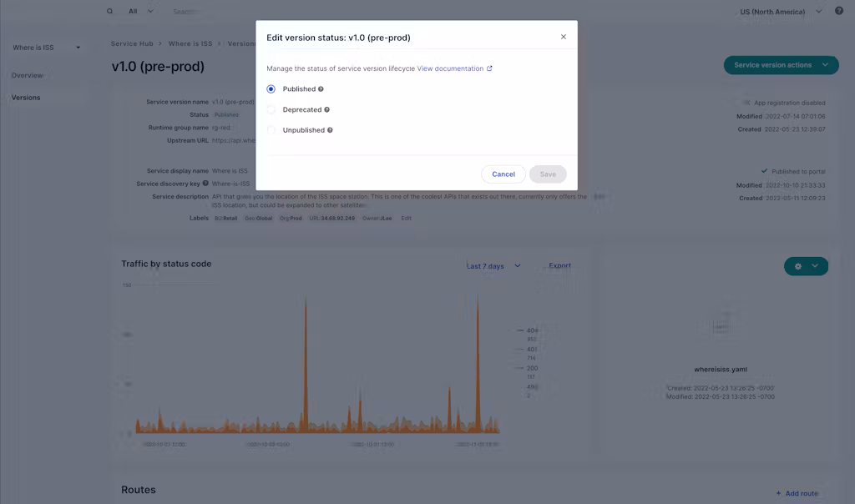Click the search magnifier icon in top bar
The width and height of the screenshot is (855, 504).
click(x=109, y=12)
